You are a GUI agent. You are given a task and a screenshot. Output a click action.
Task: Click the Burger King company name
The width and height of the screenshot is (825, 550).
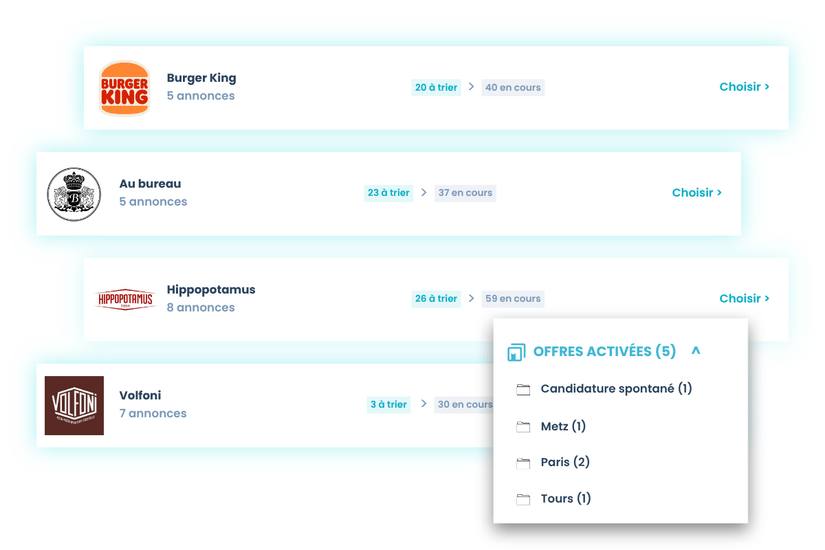tap(202, 78)
